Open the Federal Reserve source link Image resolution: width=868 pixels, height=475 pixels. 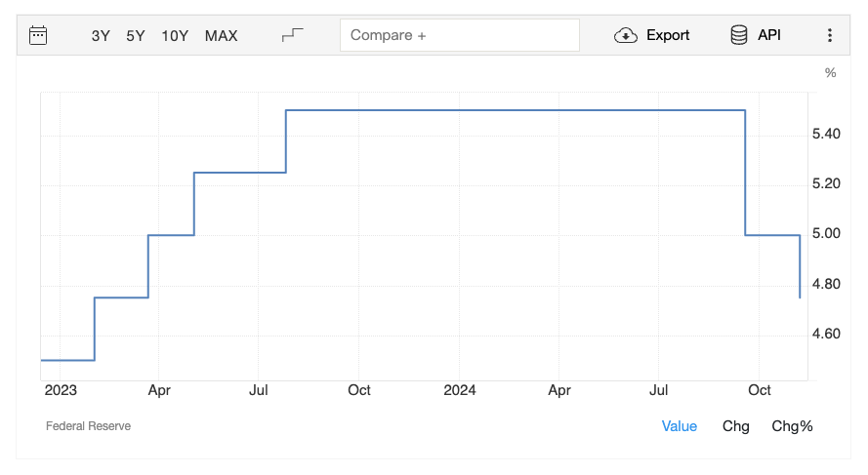tap(88, 426)
